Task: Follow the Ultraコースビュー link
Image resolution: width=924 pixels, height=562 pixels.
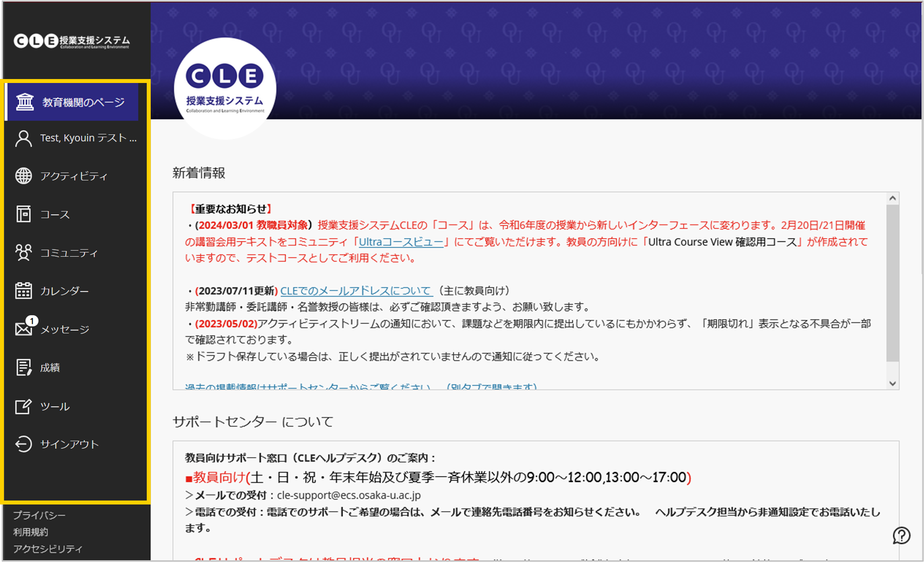Action: coord(401,242)
